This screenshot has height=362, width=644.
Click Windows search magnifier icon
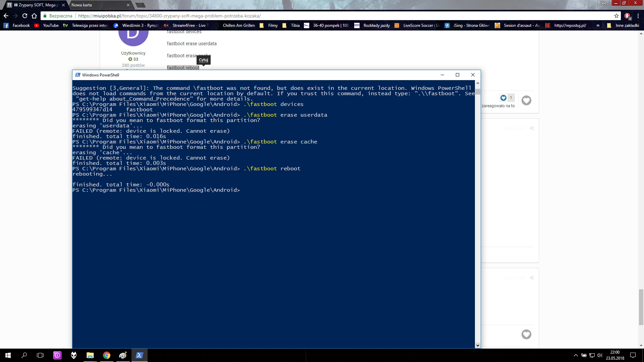click(24, 355)
